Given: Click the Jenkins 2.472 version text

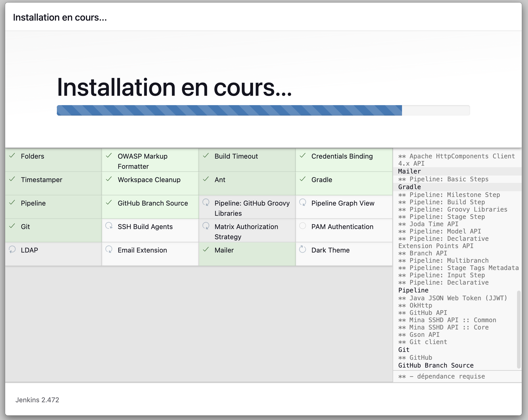Looking at the screenshot, I should tap(37, 400).
